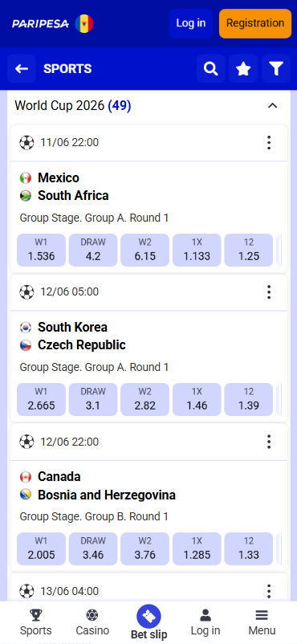
Task: Open three-dot menu for Mexico match
Action: [269, 142]
